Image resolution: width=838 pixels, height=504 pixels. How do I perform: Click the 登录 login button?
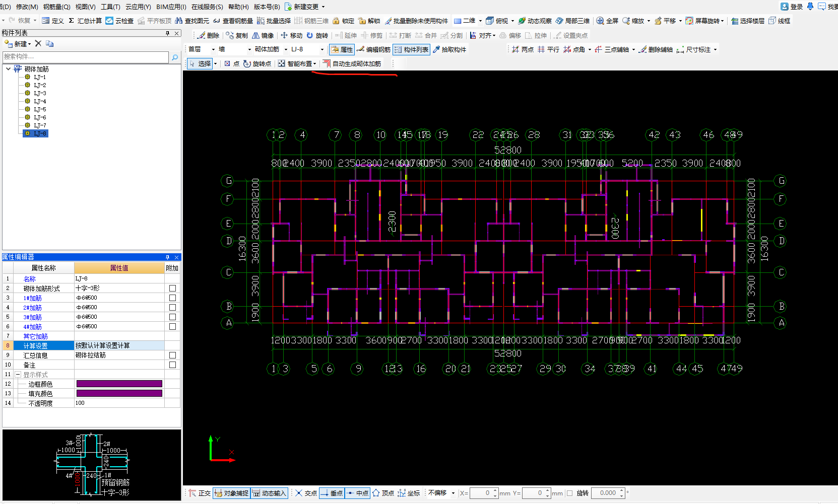point(792,7)
